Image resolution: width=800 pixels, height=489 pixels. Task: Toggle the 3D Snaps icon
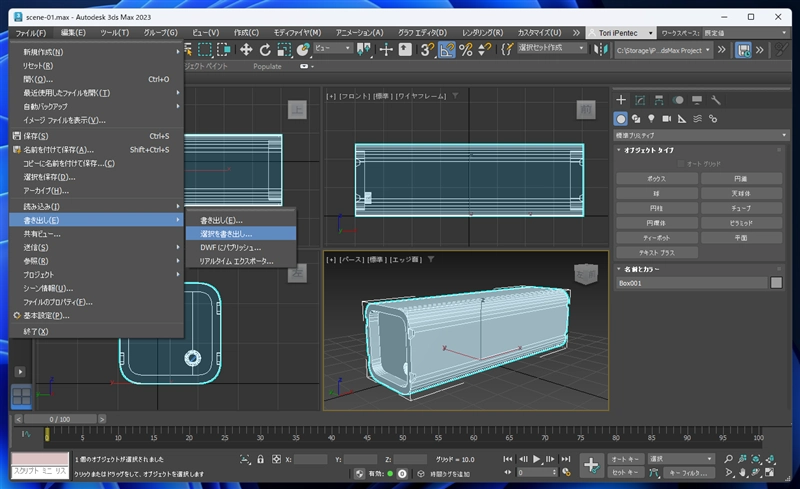click(x=427, y=50)
